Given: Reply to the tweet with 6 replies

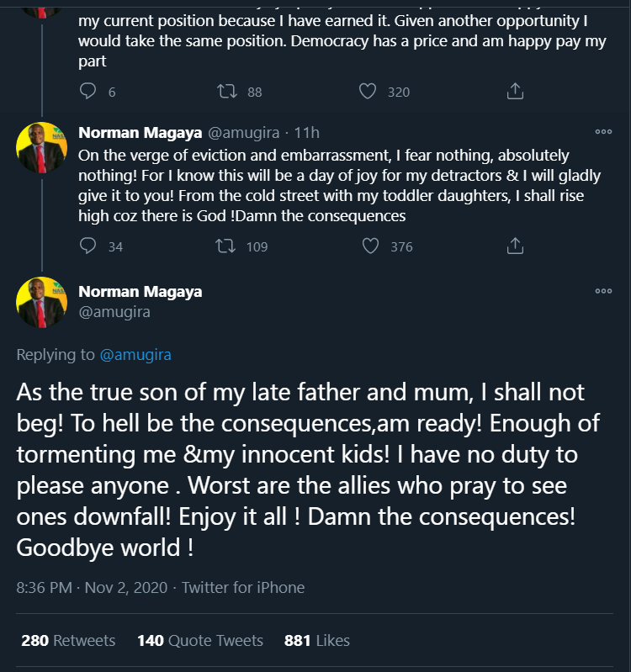Looking at the screenshot, I should pyautogui.click(x=88, y=91).
